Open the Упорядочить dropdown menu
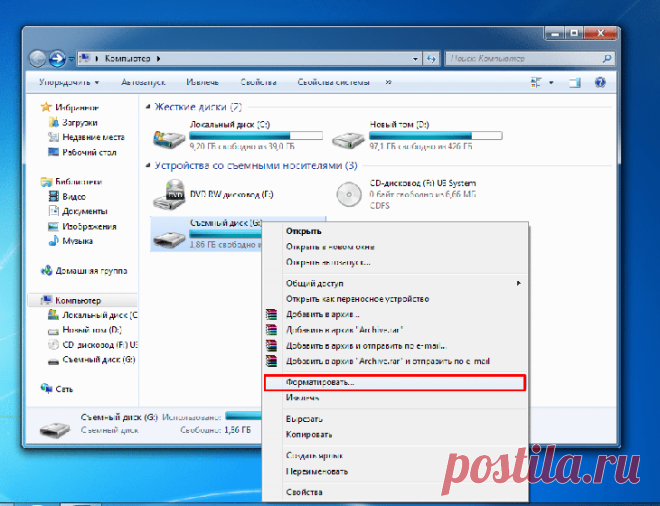Screen dimensions: 660x506 [69, 82]
